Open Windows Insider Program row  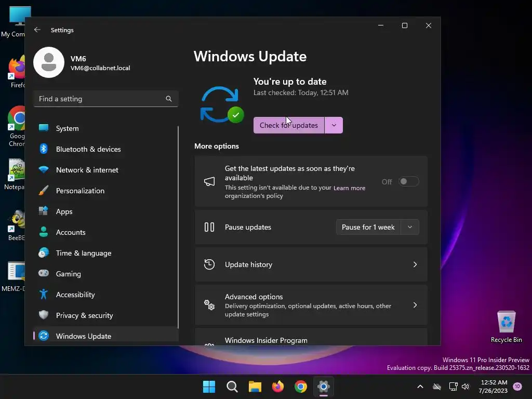(x=311, y=337)
